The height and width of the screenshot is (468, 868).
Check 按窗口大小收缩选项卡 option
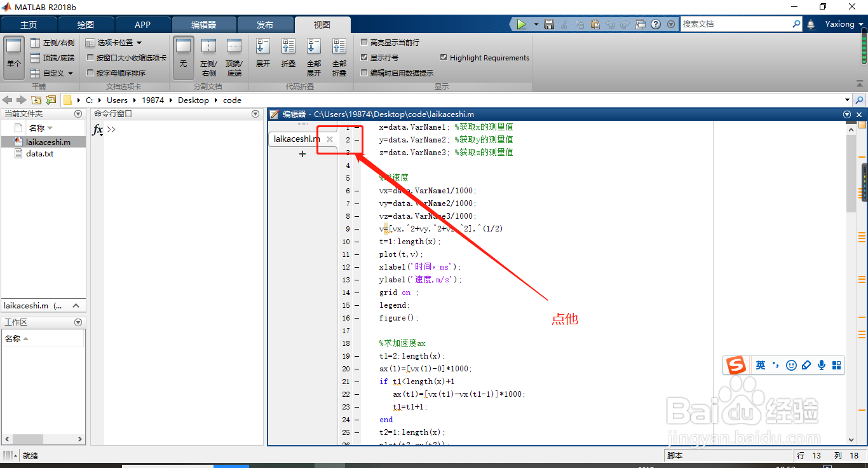(90, 57)
